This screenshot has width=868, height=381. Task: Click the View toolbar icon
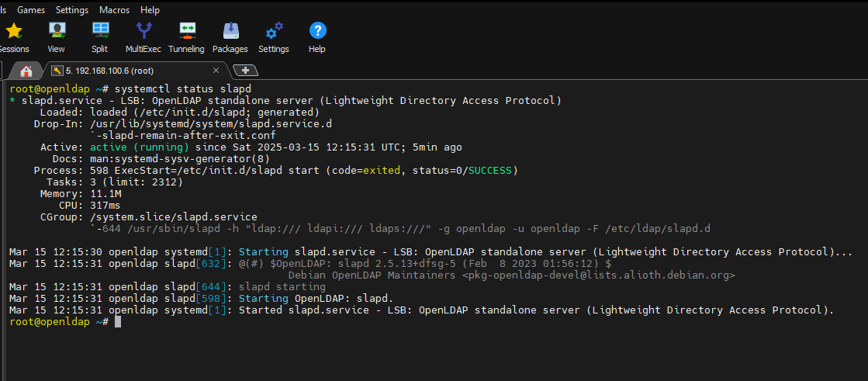click(57, 36)
